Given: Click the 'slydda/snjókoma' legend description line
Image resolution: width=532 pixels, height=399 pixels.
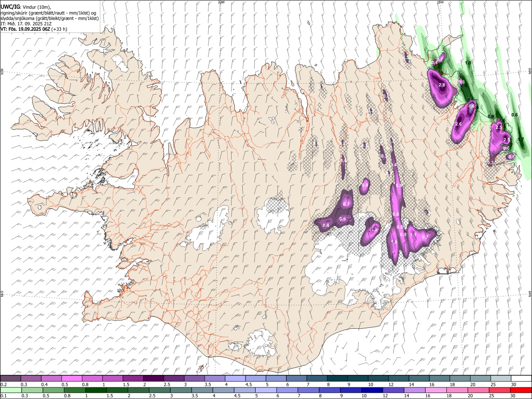Looking at the screenshot, I should pos(49,18).
